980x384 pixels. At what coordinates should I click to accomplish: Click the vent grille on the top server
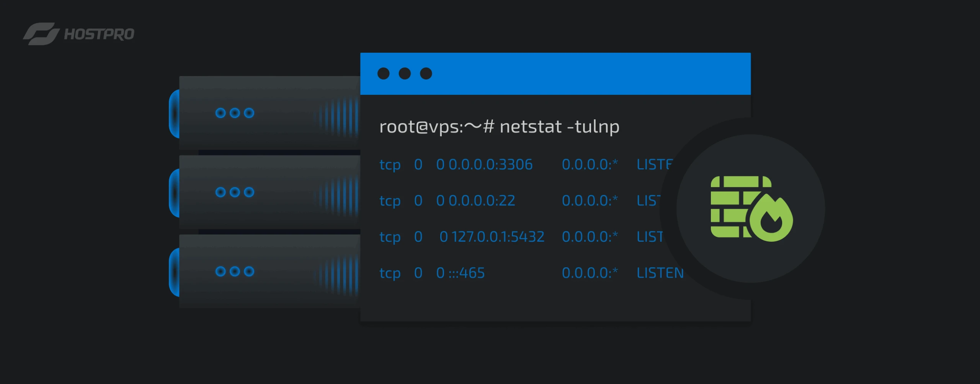(337, 117)
